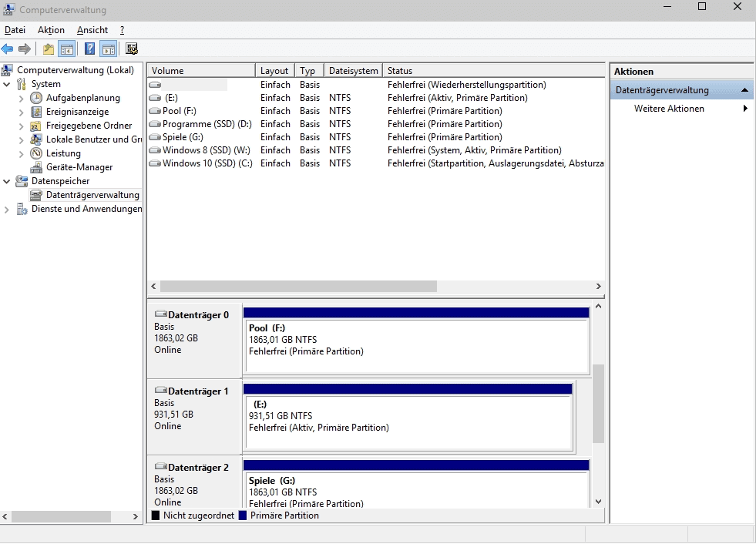Viewport: 756px width, 544px height.
Task: Toggle the show/hide action pane button
Action: coord(109,49)
